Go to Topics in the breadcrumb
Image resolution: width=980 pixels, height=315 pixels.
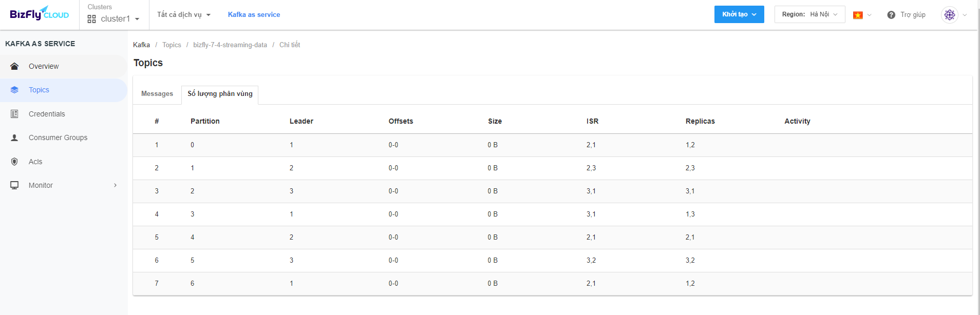tap(172, 45)
